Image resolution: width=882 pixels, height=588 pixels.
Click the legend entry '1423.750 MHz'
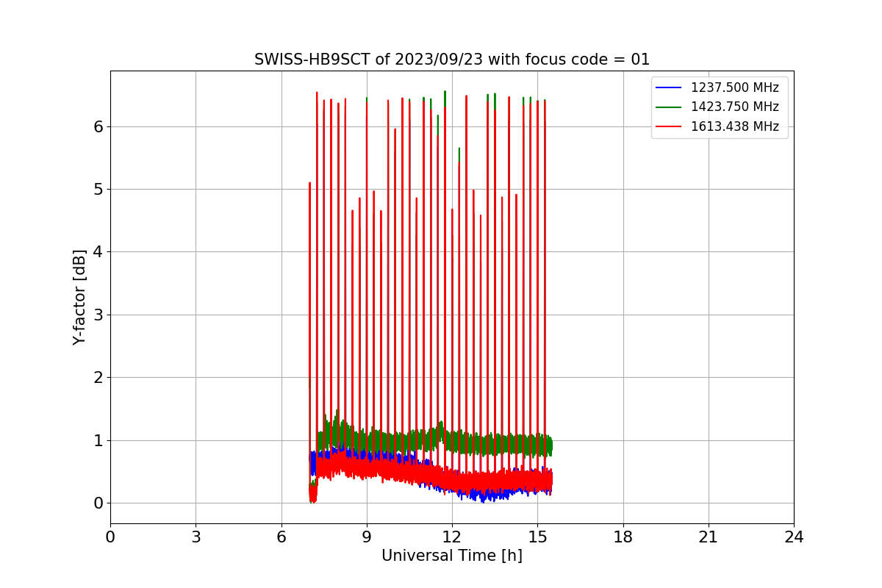734,107
